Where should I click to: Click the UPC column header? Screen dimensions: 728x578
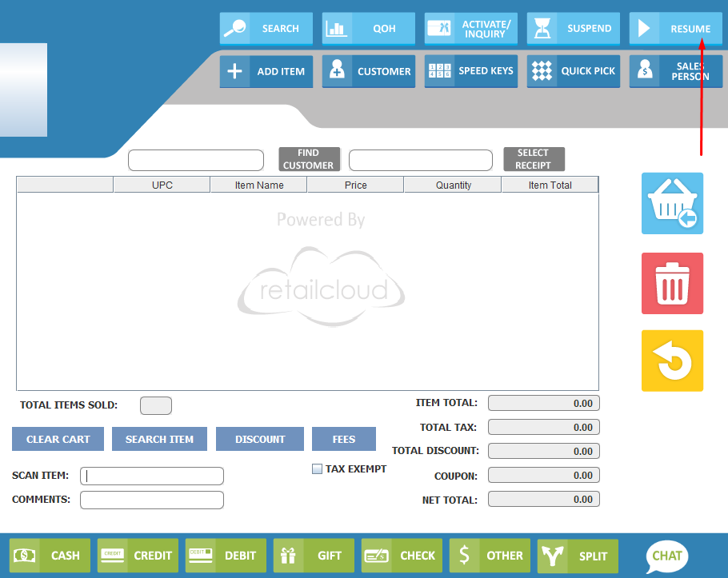[x=162, y=185]
